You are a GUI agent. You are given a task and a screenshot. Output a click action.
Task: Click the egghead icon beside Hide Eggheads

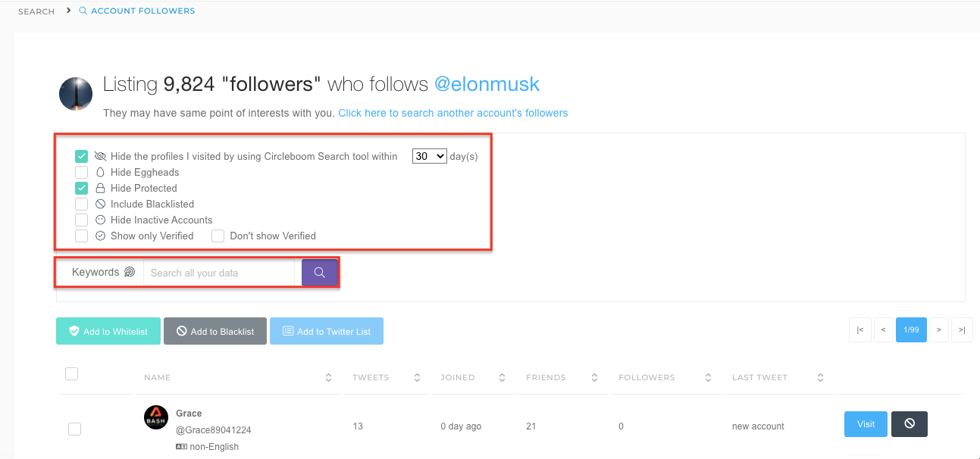coord(101,172)
